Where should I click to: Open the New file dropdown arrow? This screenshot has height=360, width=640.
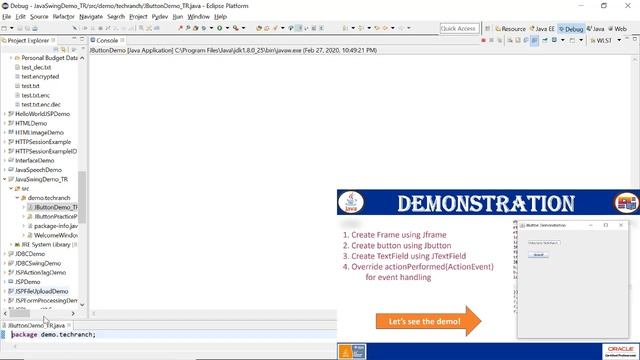tap(11, 28)
